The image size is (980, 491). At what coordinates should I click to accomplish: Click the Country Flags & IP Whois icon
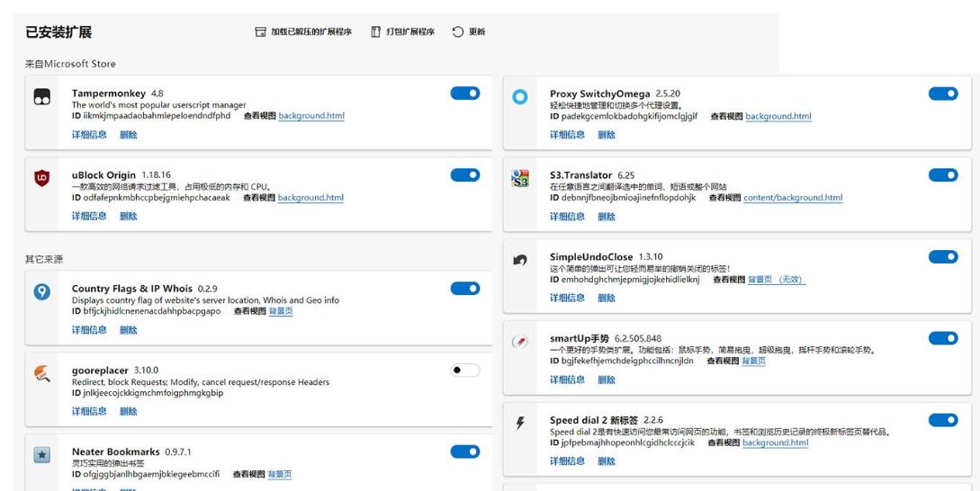41,291
